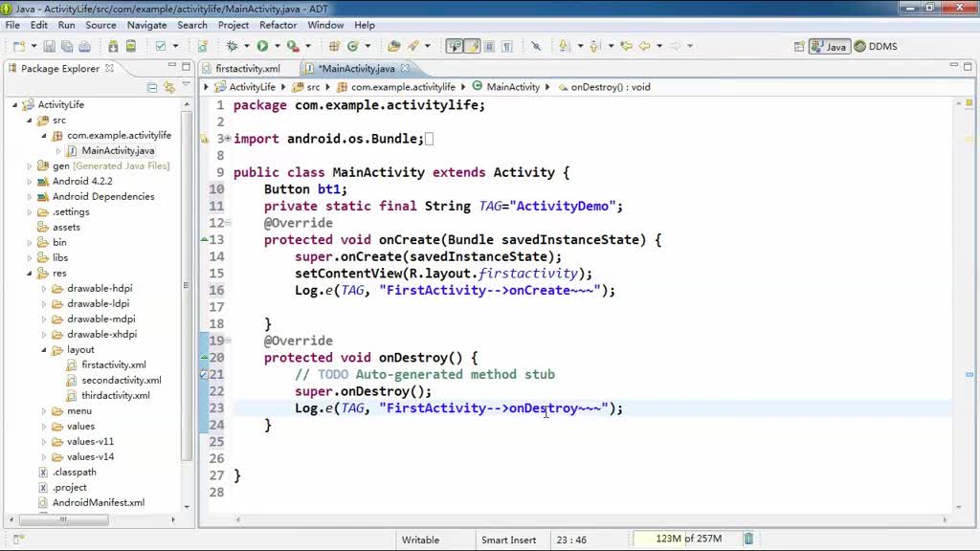Collapse the res folder node

point(30,273)
